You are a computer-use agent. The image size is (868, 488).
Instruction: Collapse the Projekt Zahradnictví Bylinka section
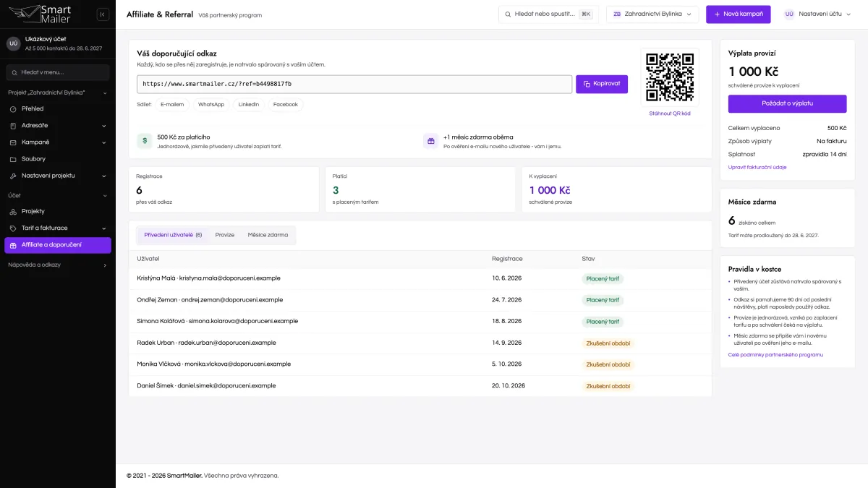pyautogui.click(x=104, y=93)
